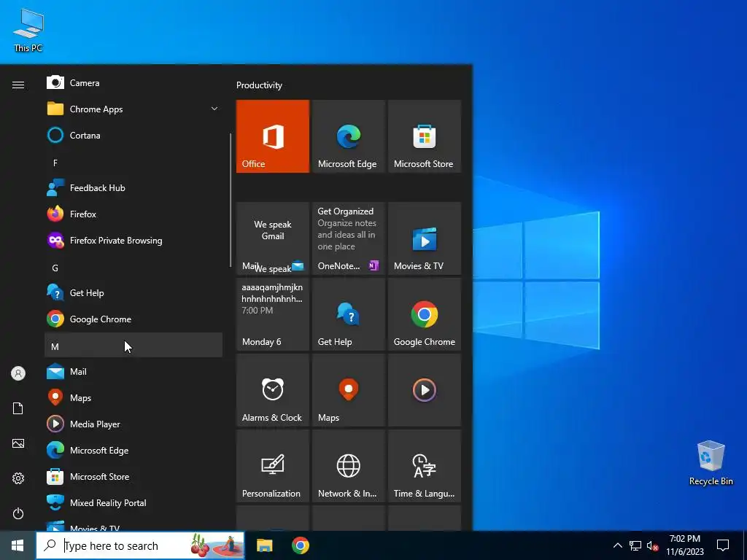
Task: Open the Get Help tile
Action: point(348,314)
